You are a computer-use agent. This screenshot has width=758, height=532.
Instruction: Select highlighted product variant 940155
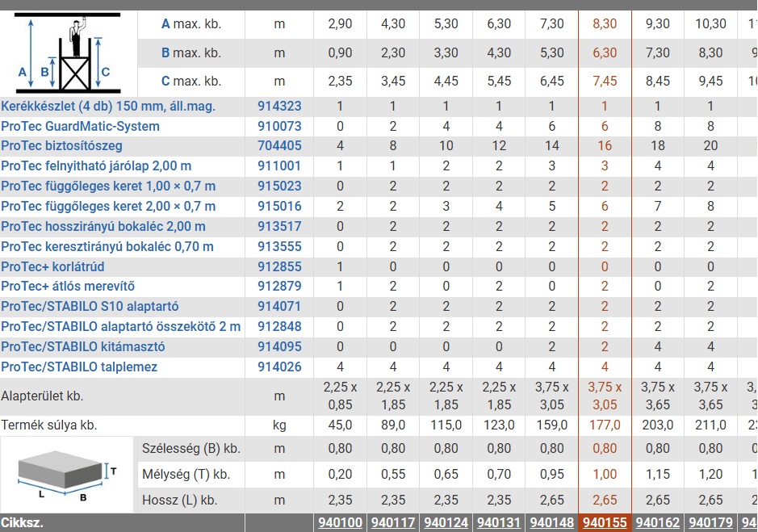pos(605,523)
